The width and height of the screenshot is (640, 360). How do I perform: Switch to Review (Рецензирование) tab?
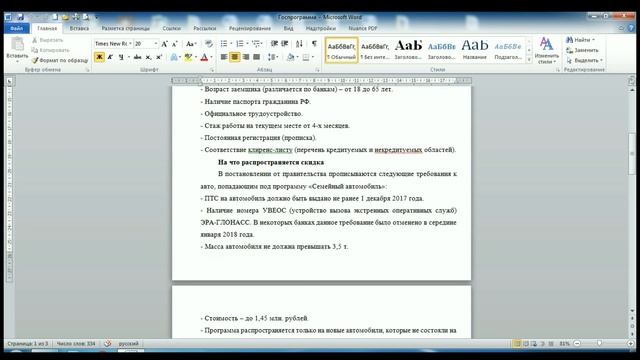tap(249, 28)
